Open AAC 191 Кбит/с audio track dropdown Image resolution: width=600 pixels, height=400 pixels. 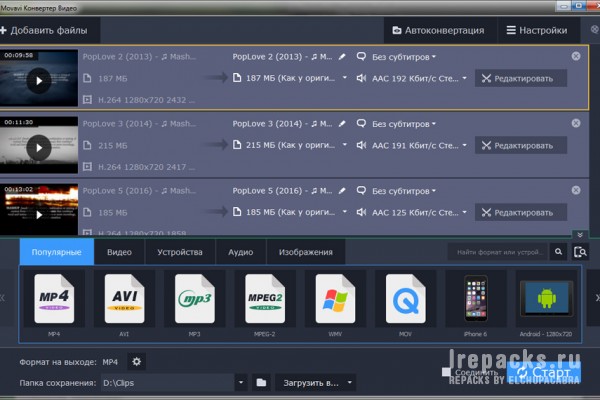pyautogui.click(x=465, y=145)
